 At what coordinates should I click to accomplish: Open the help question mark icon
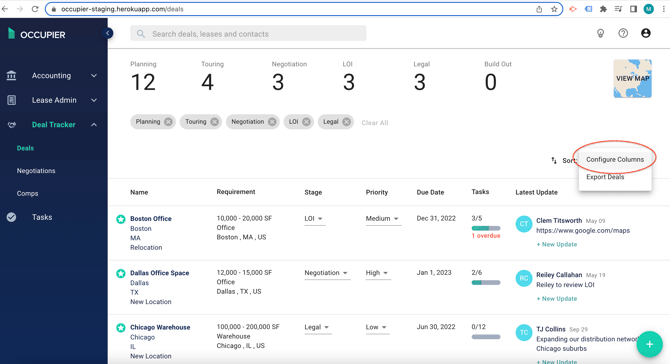pos(623,33)
